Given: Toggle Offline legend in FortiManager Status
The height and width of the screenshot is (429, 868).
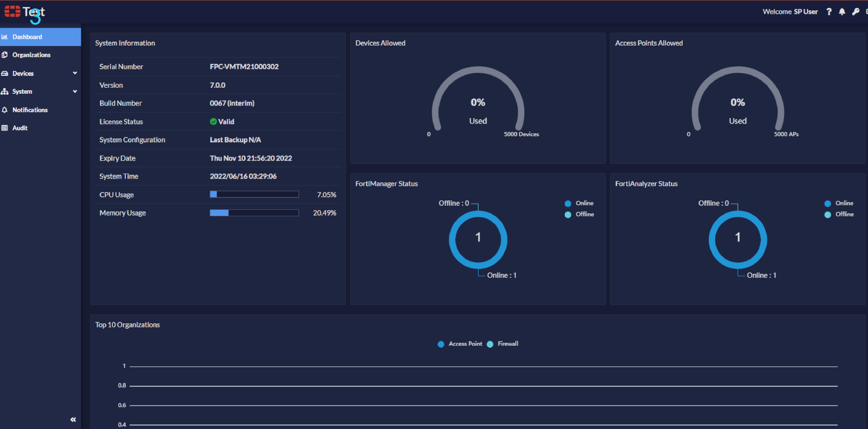Looking at the screenshot, I should pos(579,214).
